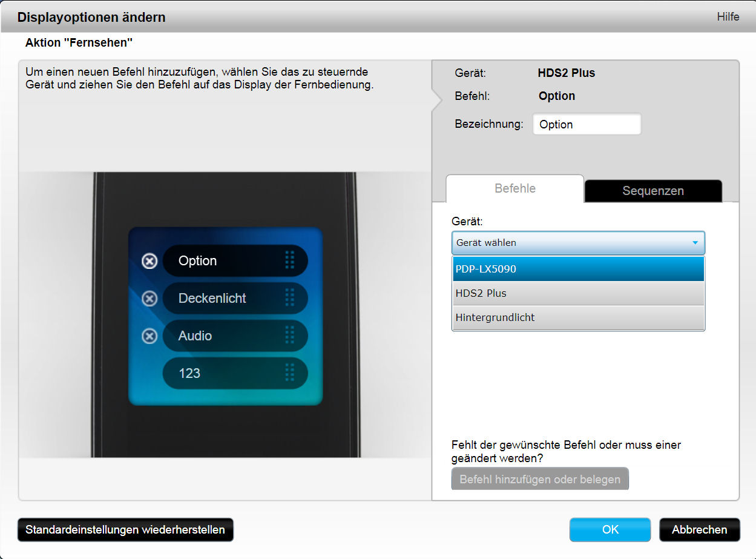The width and height of the screenshot is (756, 559).
Task: Remove the Audio command from display
Action: click(150, 336)
